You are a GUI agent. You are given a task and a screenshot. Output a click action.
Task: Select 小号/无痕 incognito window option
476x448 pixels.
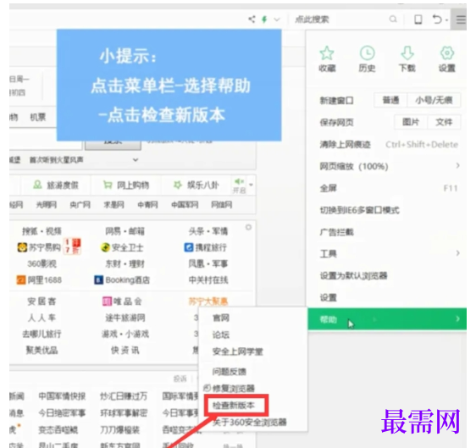coord(434,101)
